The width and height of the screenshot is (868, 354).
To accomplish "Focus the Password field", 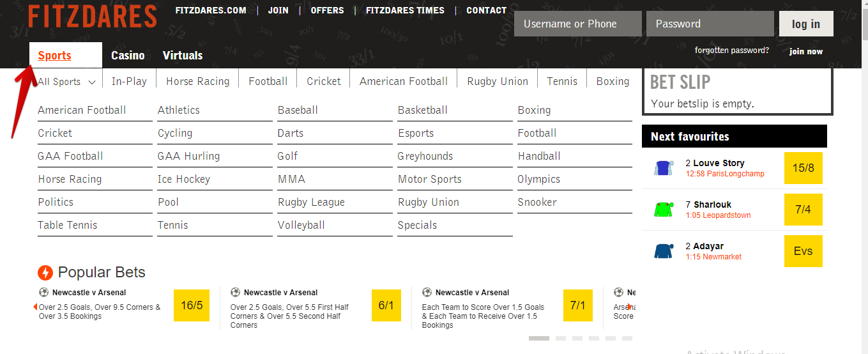I will coord(710,24).
